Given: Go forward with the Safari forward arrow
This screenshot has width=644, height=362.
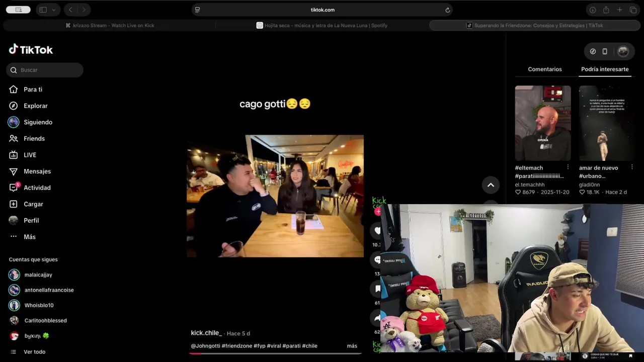Looking at the screenshot, I should click(x=84, y=10).
